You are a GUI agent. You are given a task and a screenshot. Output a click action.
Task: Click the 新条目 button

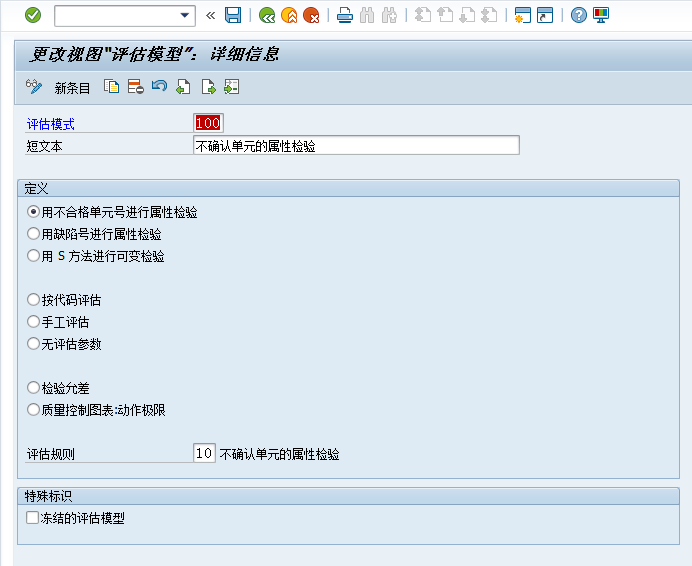[x=72, y=88]
